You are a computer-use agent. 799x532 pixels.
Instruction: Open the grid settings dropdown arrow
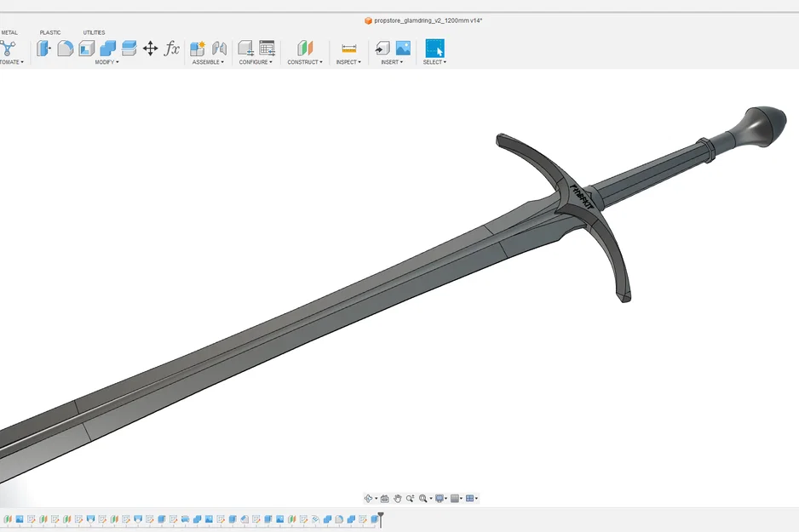[461, 499]
